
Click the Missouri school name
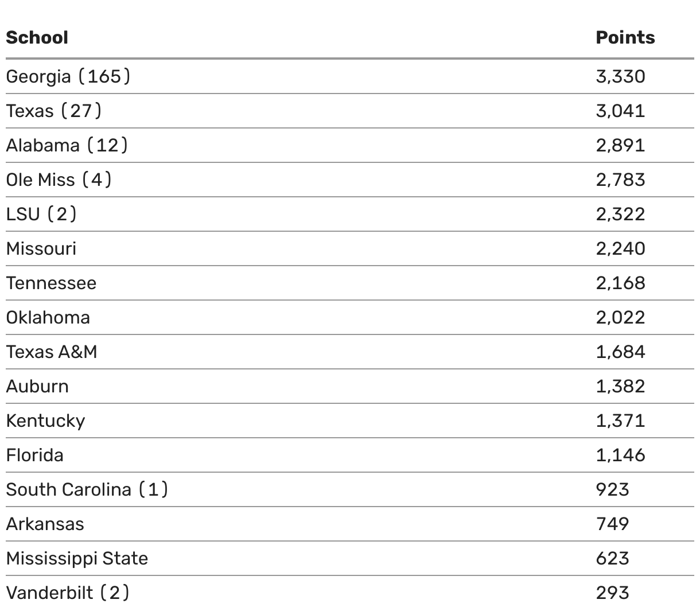point(41,248)
